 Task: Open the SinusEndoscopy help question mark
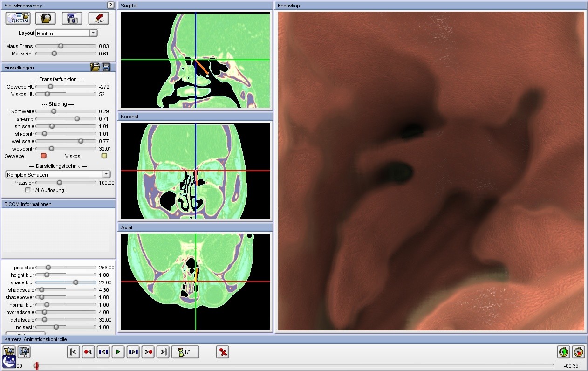[110, 5]
